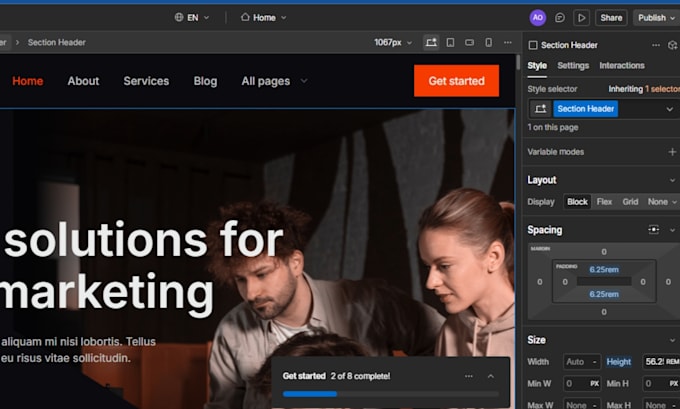Click the About nav link on canvas
This screenshot has width=680, height=409.
(83, 81)
